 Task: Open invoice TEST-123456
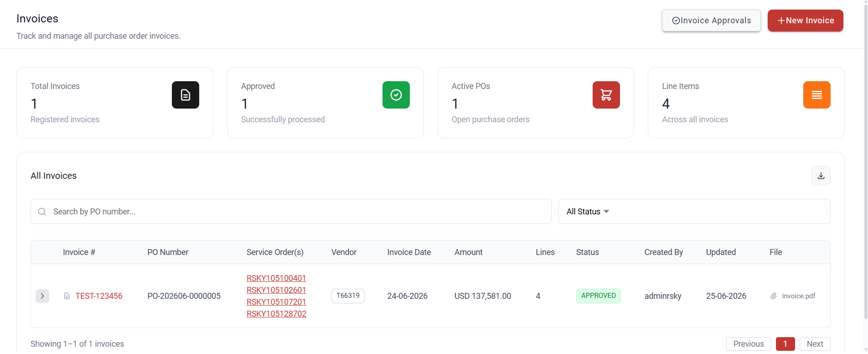coord(99,296)
